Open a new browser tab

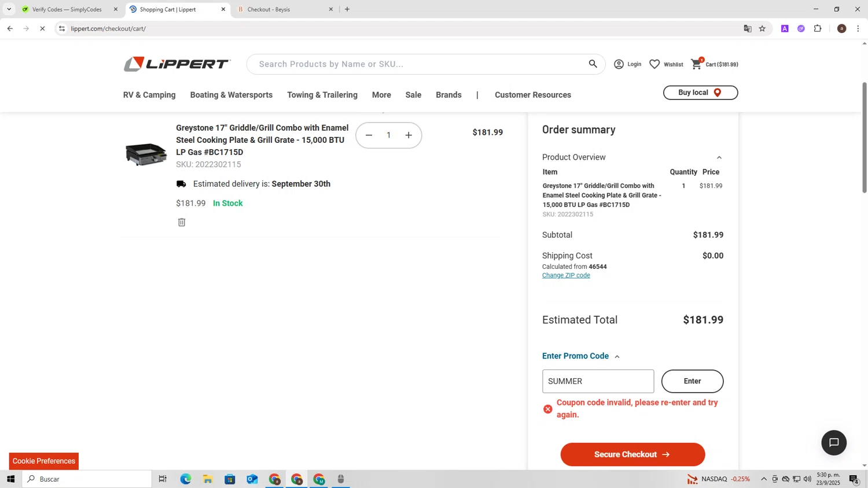click(x=347, y=9)
